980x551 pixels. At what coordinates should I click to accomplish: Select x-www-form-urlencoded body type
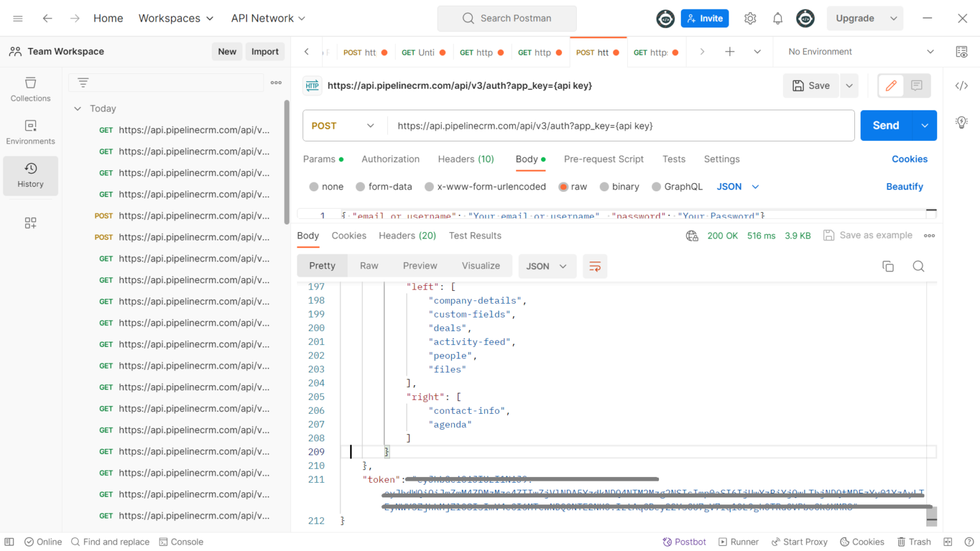429,187
